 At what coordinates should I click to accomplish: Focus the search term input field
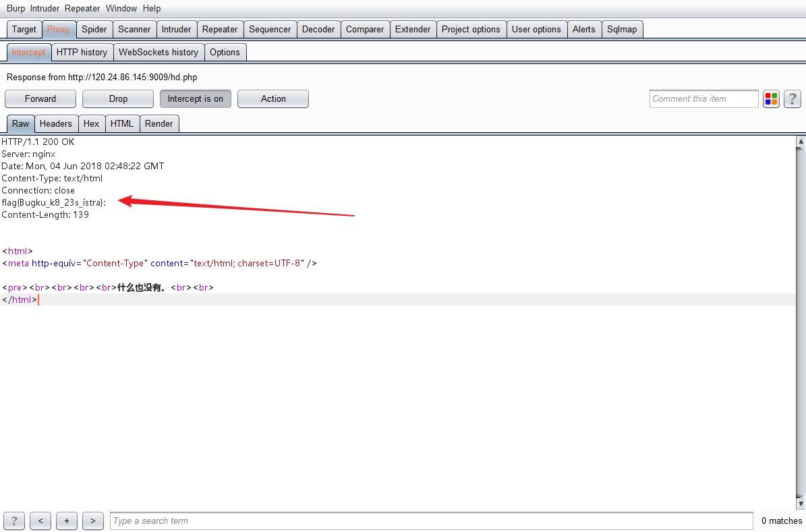[431, 521]
